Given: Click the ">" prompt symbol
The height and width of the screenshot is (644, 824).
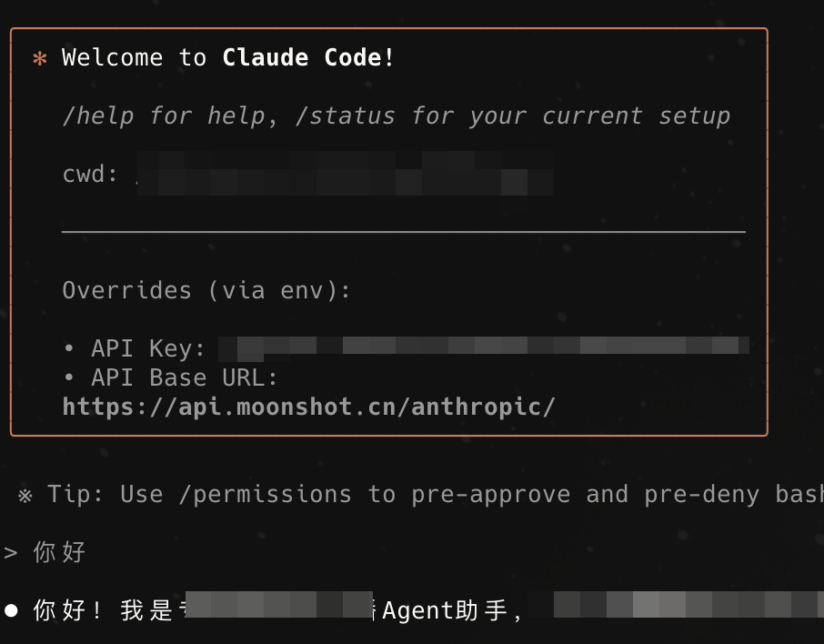Looking at the screenshot, I should coord(11,552).
